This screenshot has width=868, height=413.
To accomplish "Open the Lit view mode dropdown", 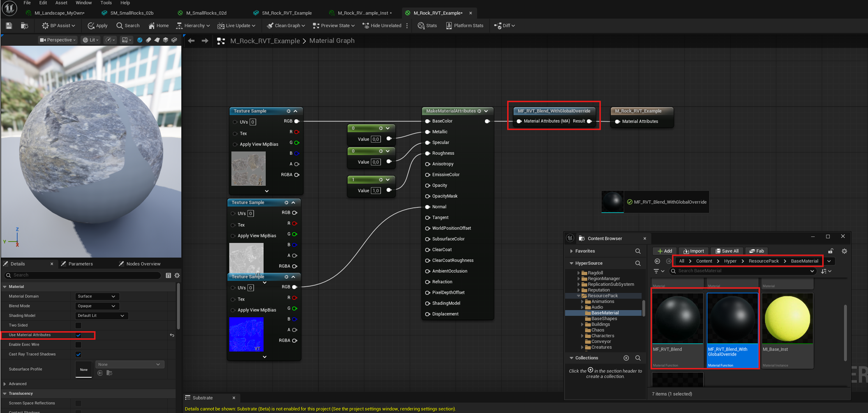I will pyautogui.click(x=91, y=40).
